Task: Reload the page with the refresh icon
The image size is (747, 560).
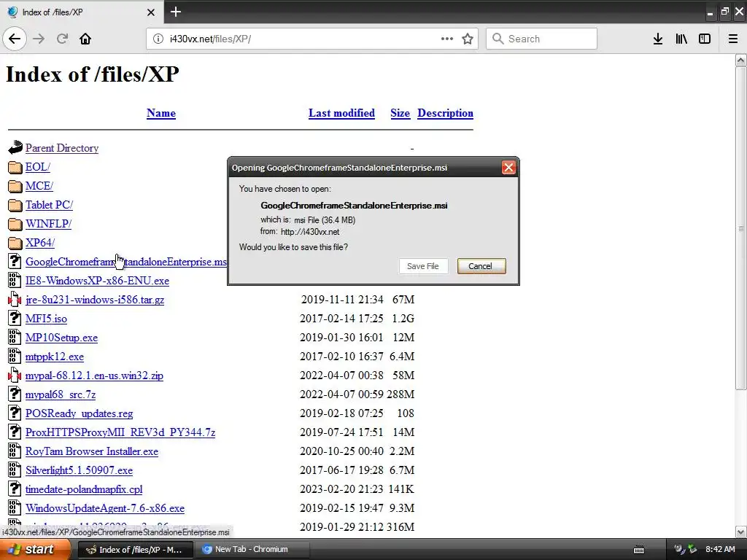Action: click(x=63, y=39)
